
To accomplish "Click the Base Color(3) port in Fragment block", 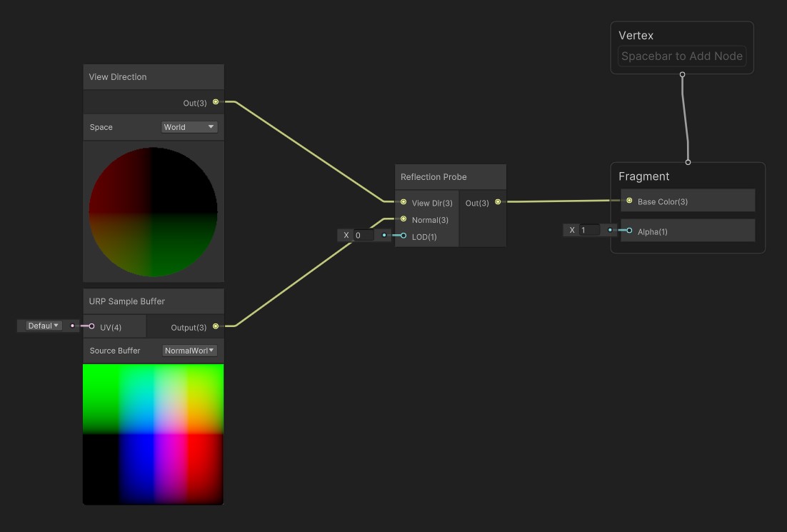I will click(x=628, y=201).
